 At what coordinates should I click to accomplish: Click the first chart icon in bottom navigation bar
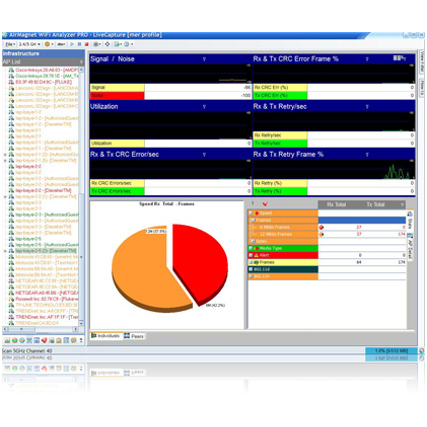coord(7,340)
